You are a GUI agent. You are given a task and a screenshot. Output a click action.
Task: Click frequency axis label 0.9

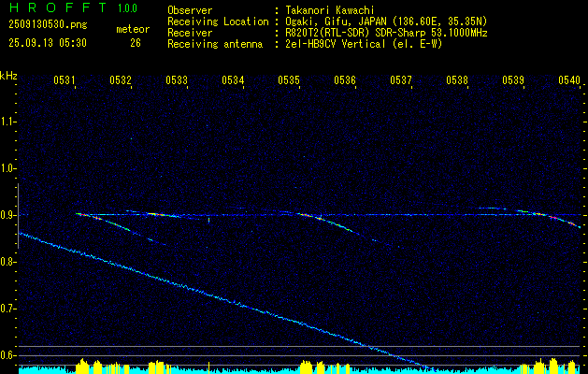(x=7, y=215)
